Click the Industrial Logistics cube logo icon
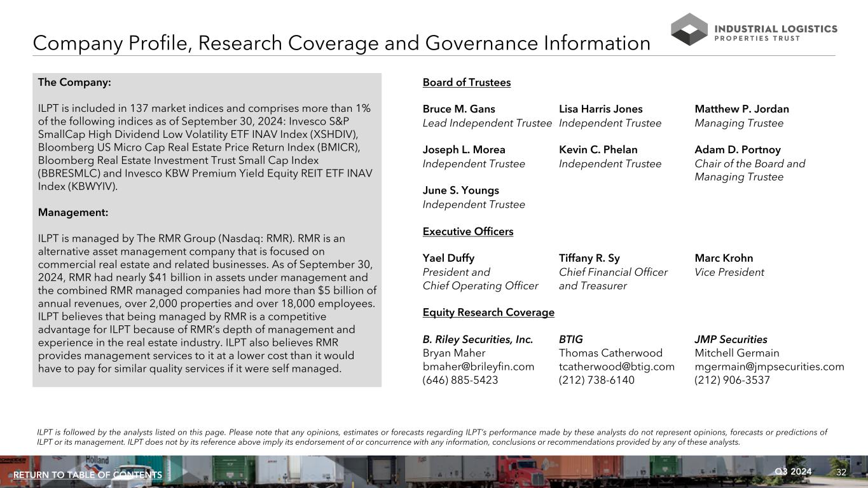Screen dimensions: 868x488 point(689,29)
